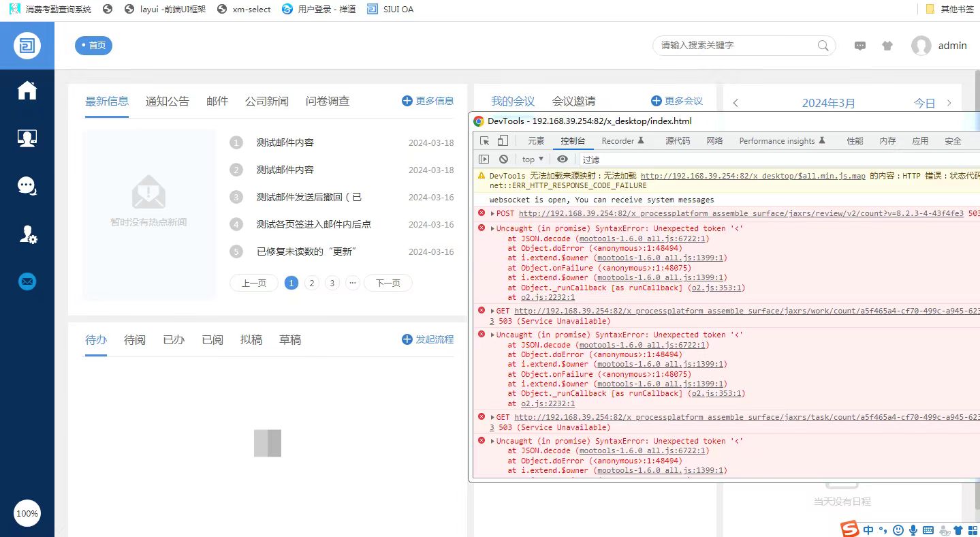The image size is (980, 537).
Task: Switch to the 问卷调查 tab
Action: [x=328, y=102]
